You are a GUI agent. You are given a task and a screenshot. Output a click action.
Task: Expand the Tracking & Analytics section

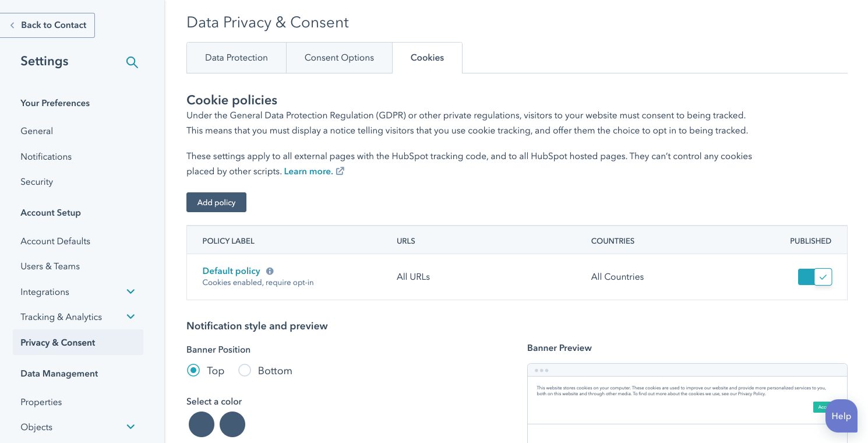[130, 317]
